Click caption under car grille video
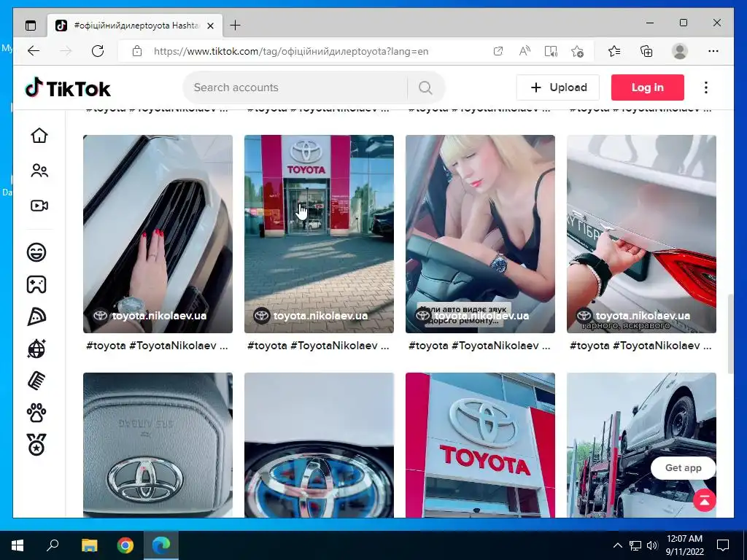747x560 pixels. point(158,346)
